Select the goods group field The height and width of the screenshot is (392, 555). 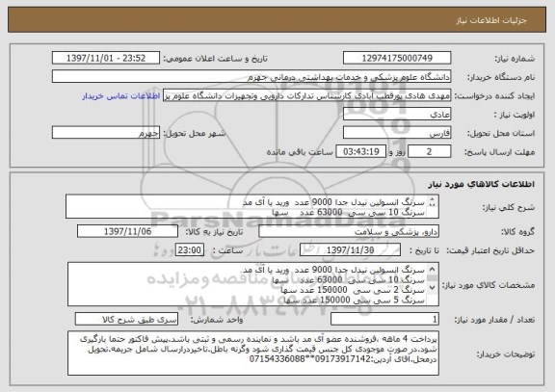coord(349,231)
